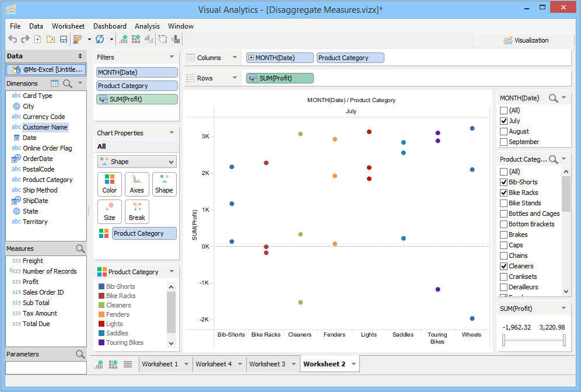Check Chains in Product Category filter
Image resolution: width=581 pixels, height=392 pixels.
tap(503, 256)
